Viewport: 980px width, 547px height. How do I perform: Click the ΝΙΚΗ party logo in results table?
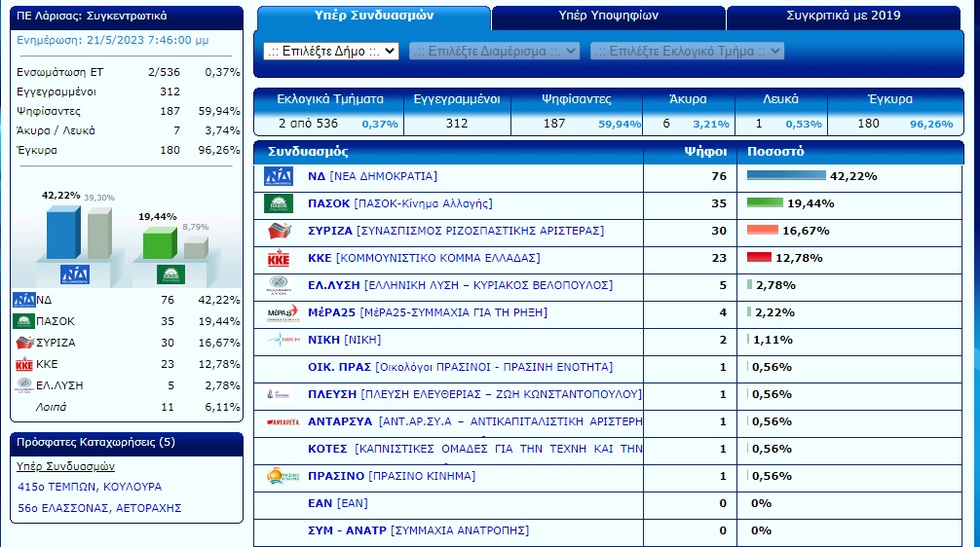(279, 340)
